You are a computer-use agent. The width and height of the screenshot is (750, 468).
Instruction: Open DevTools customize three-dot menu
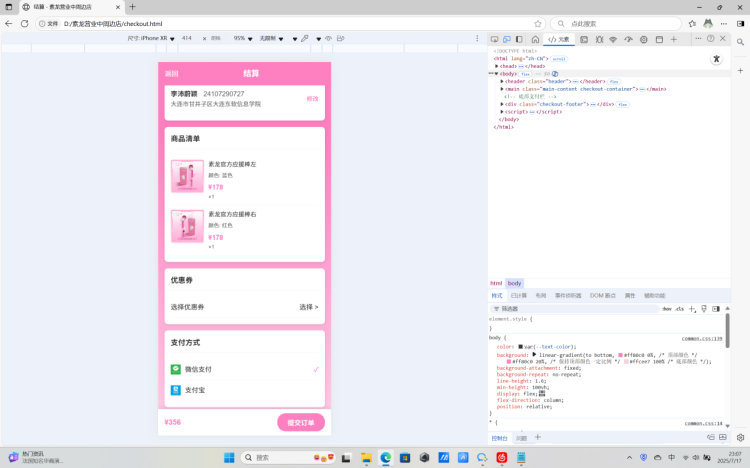pos(698,38)
